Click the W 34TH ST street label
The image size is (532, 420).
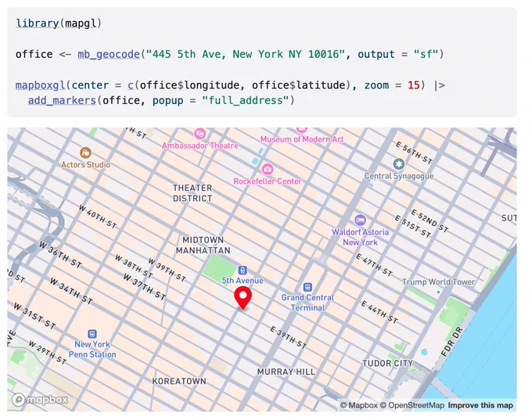(71, 291)
